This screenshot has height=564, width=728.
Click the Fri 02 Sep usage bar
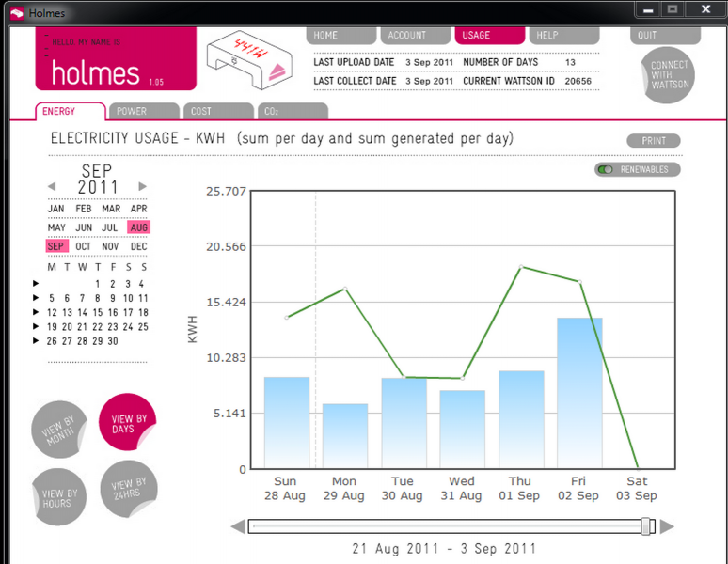click(x=579, y=393)
